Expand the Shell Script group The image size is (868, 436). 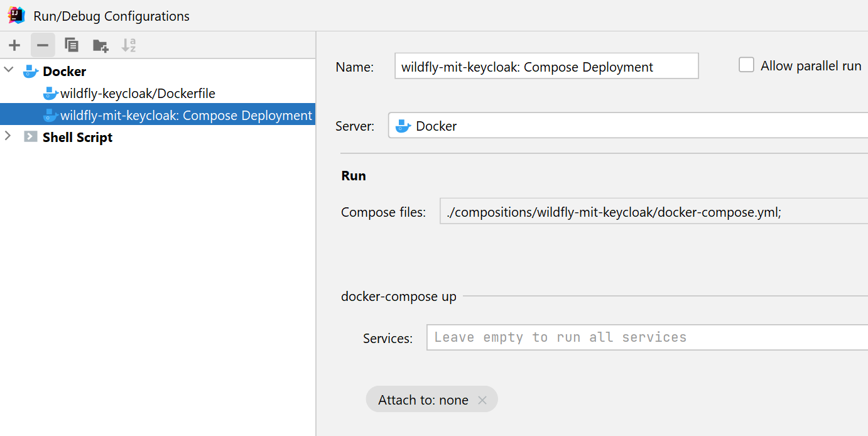[x=8, y=136]
